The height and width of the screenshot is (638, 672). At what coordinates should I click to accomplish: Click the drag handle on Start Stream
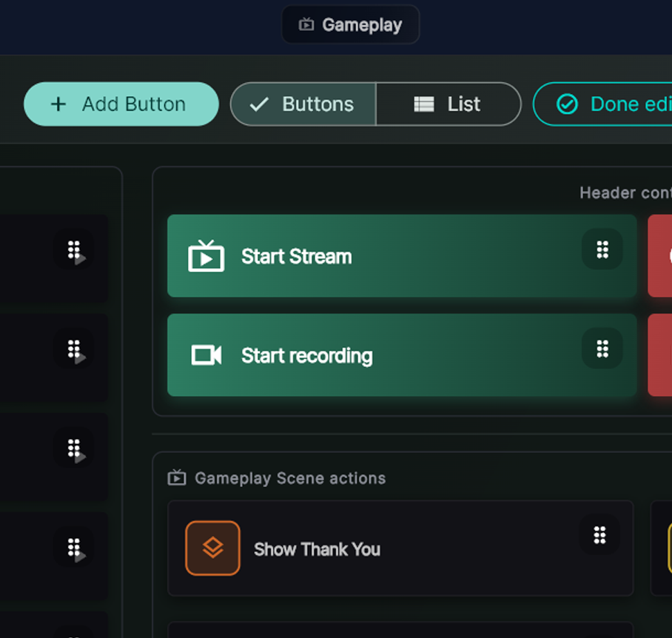pos(602,249)
